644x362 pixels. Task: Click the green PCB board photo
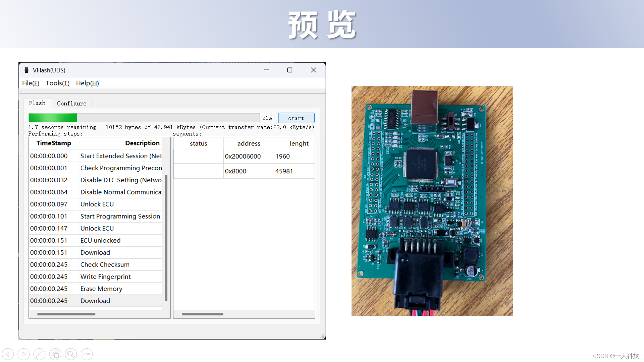[432, 200]
